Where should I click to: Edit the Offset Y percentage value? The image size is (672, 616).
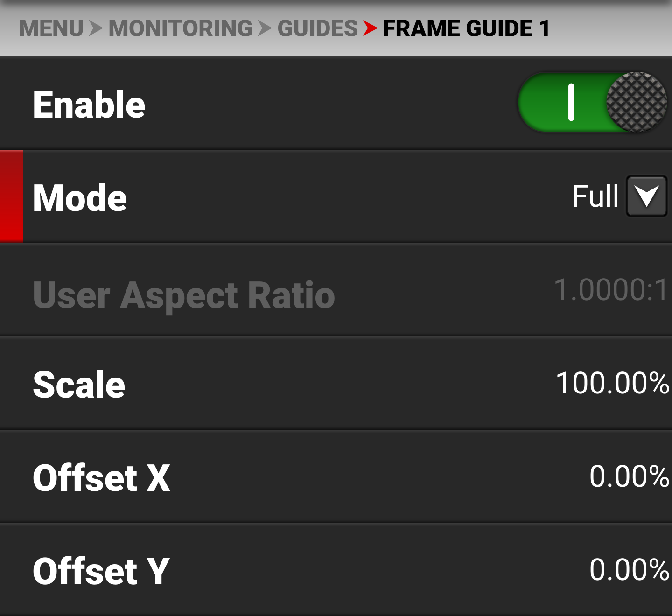pyautogui.click(x=629, y=570)
